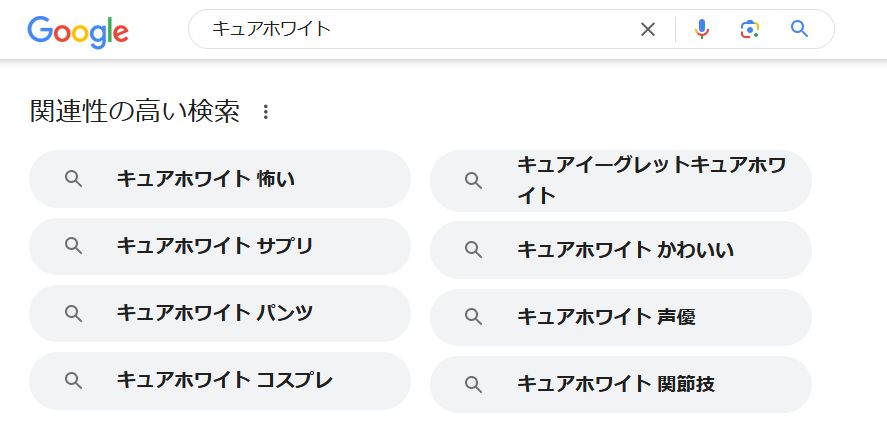Open related search キュアホワイト コスプレ
This screenshot has width=887, height=431.
[x=220, y=380]
